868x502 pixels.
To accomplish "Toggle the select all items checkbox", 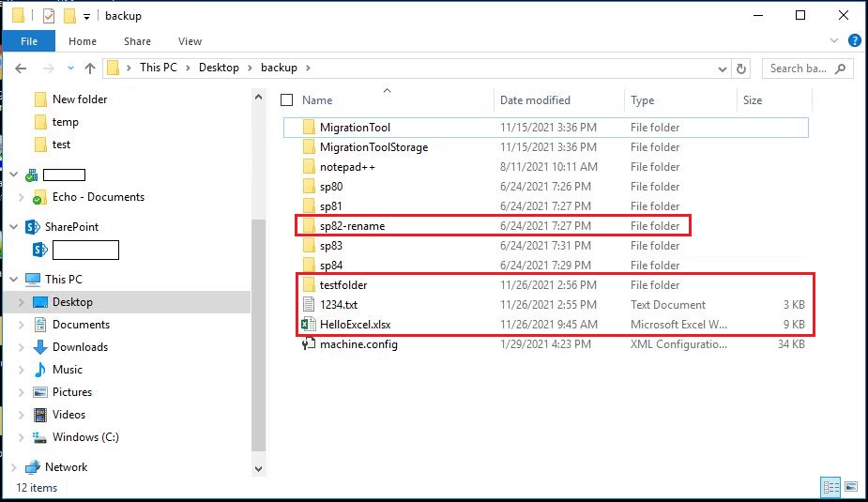I will pos(287,100).
